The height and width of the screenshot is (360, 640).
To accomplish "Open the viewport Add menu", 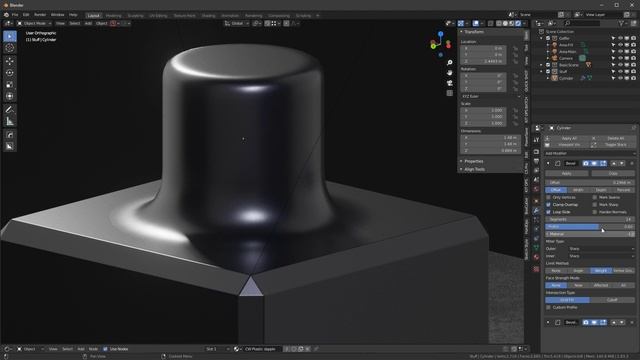I will (x=88, y=24).
